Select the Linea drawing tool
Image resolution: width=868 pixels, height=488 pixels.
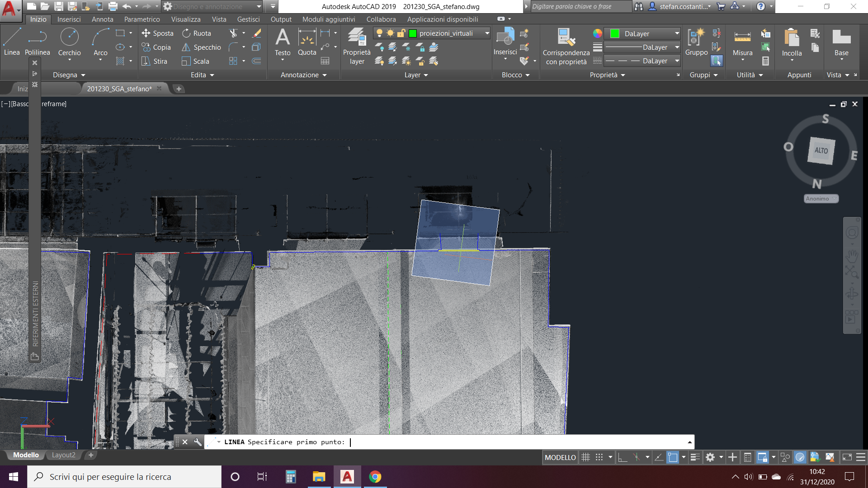(12, 42)
